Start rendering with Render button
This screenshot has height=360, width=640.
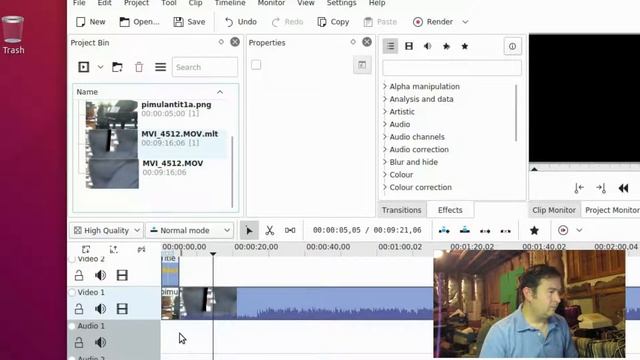tap(433, 22)
